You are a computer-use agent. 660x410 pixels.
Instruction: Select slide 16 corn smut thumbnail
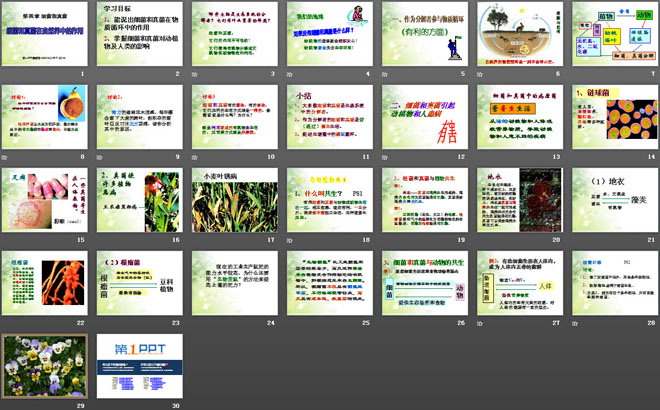(140, 200)
